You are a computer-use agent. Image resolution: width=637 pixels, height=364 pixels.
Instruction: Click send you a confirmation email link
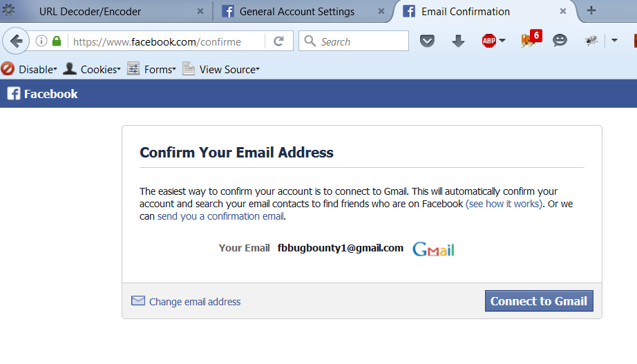pyautogui.click(x=220, y=216)
